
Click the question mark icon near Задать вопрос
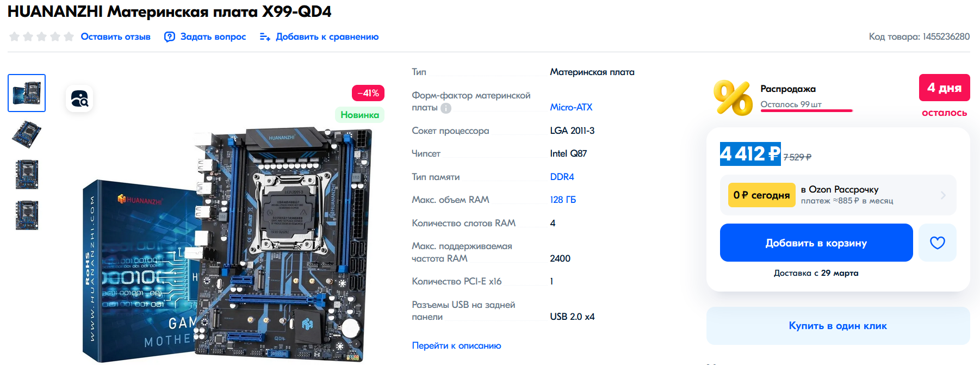(x=170, y=36)
